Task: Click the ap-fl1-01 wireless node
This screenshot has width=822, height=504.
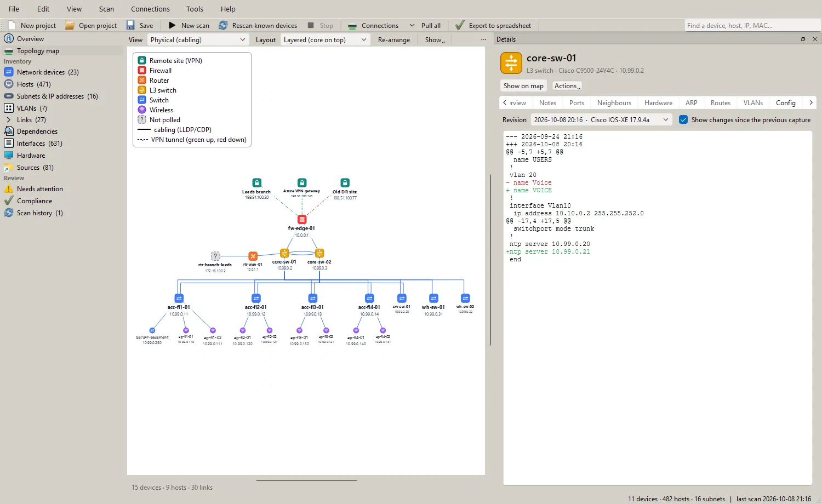Action: pos(186,331)
